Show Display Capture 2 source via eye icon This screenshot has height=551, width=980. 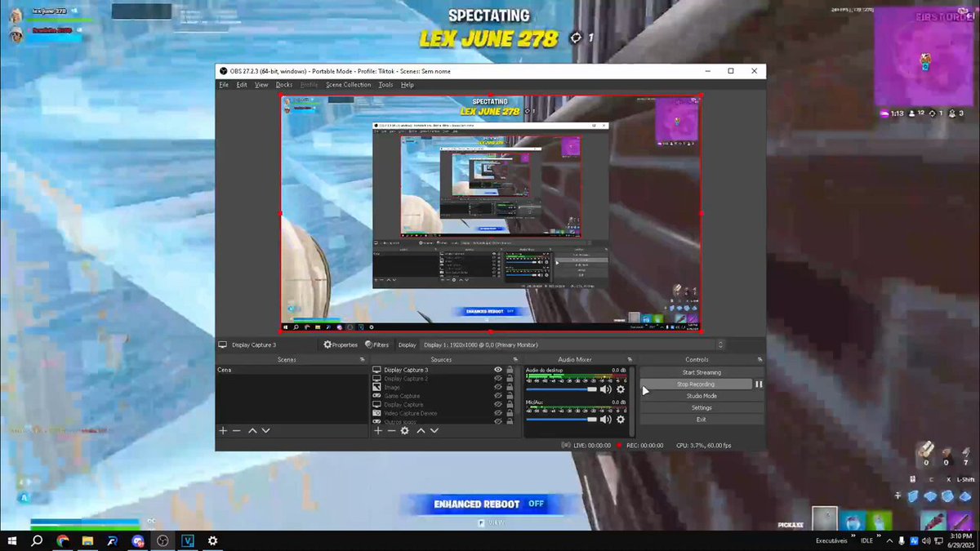(x=498, y=379)
